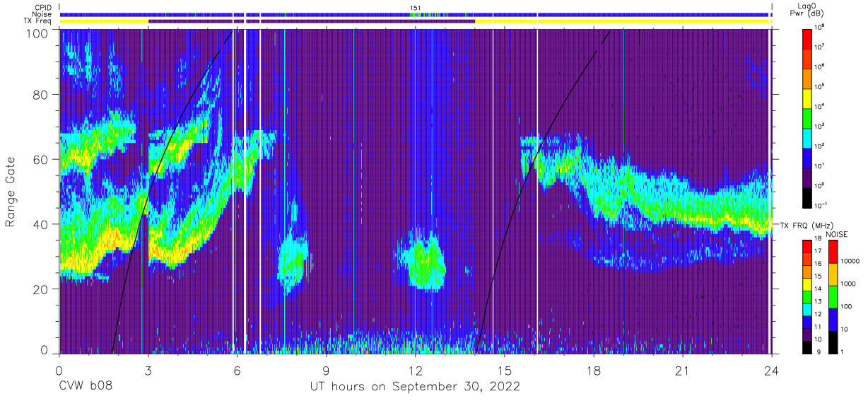Click the 17 value on TX FRQ legend
Screen dimensions: 868x401
[x=819, y=251]
